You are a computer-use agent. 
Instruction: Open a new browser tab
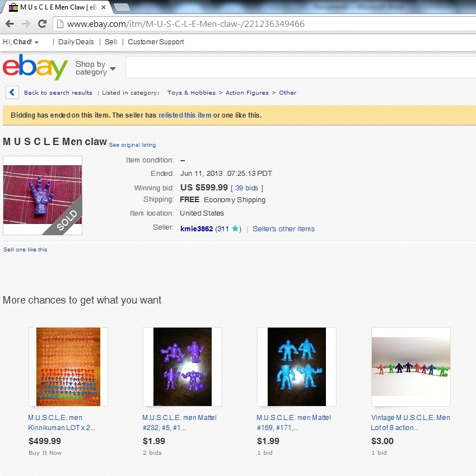pyautogui.click(x=122, y=7)
